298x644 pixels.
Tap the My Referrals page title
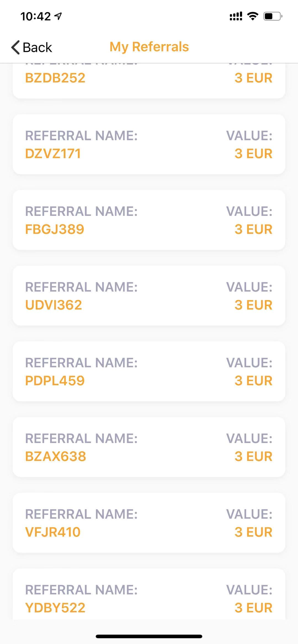tap(149, 47)
